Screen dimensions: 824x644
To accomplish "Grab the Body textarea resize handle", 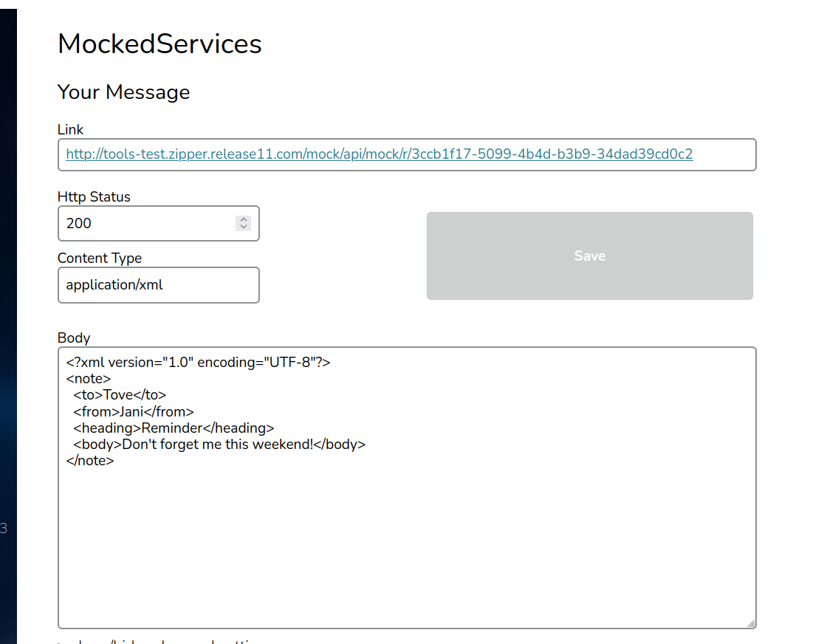I will pos(751,623).
